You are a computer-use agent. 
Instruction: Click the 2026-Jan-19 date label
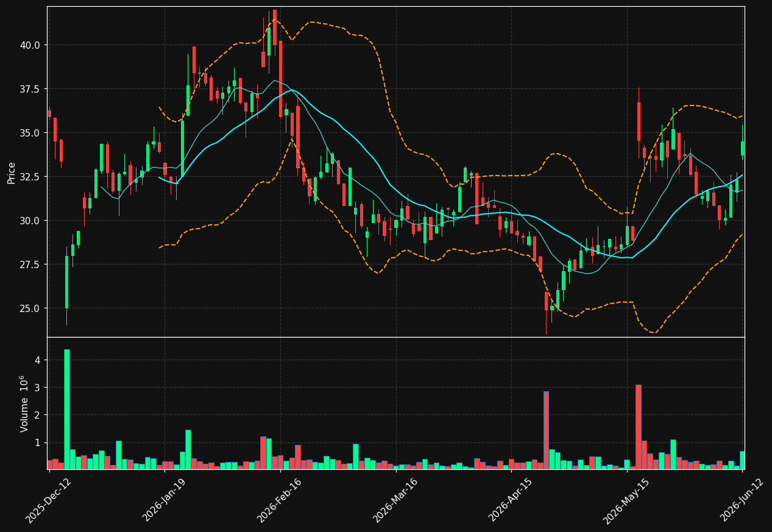pyautogui.click(x=164, y=500)
